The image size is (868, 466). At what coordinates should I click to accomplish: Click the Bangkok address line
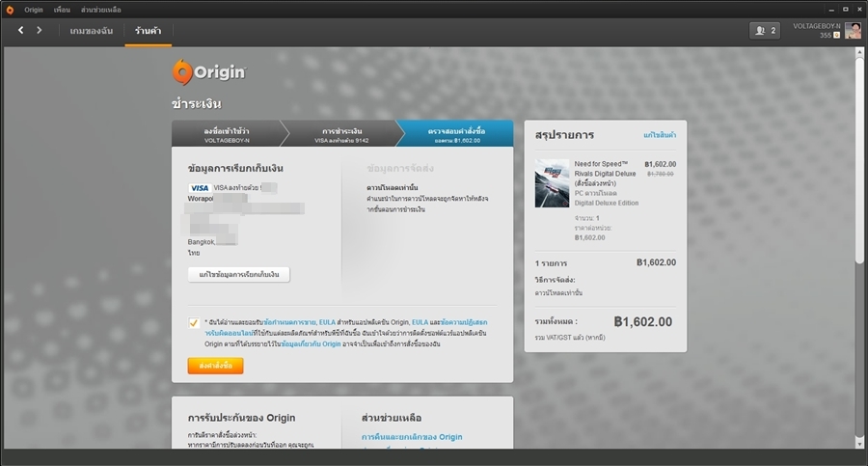click(201, 242)
